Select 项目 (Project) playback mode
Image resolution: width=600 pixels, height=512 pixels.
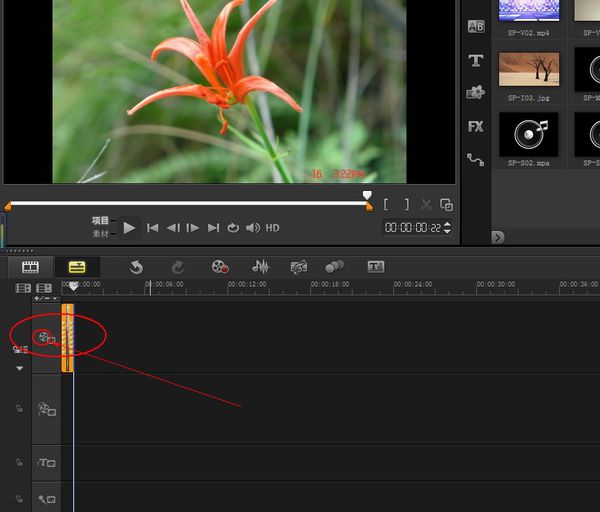100,220
